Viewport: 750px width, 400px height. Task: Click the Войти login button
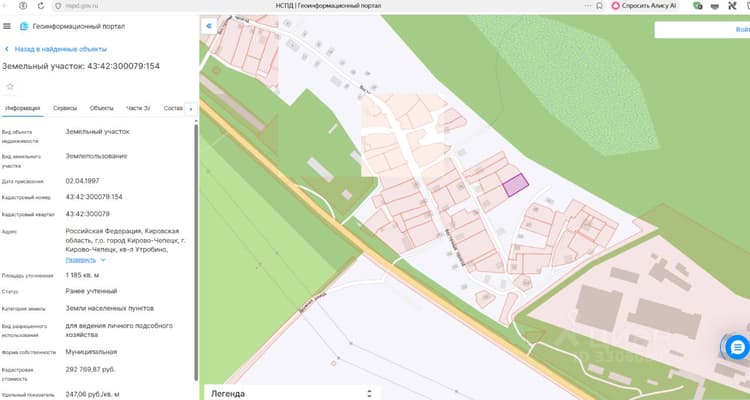point(742,30)
